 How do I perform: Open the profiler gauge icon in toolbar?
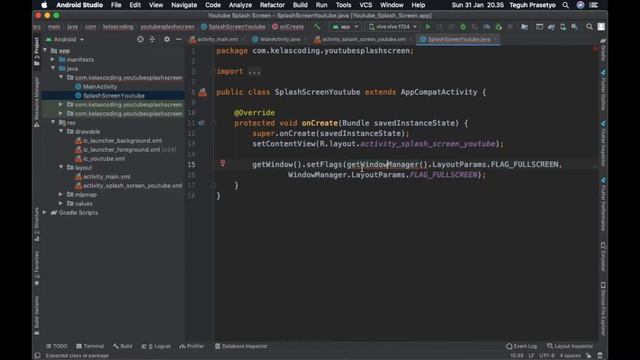pos(487,27)
